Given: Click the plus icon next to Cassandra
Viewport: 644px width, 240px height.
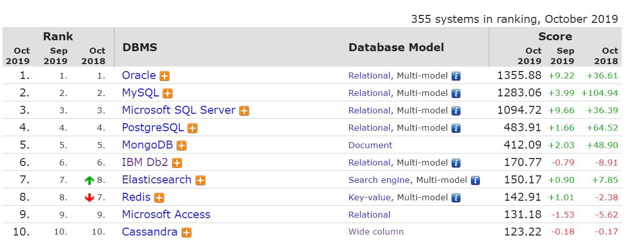Looking at the screenshot, I should (x=186, y=233).
